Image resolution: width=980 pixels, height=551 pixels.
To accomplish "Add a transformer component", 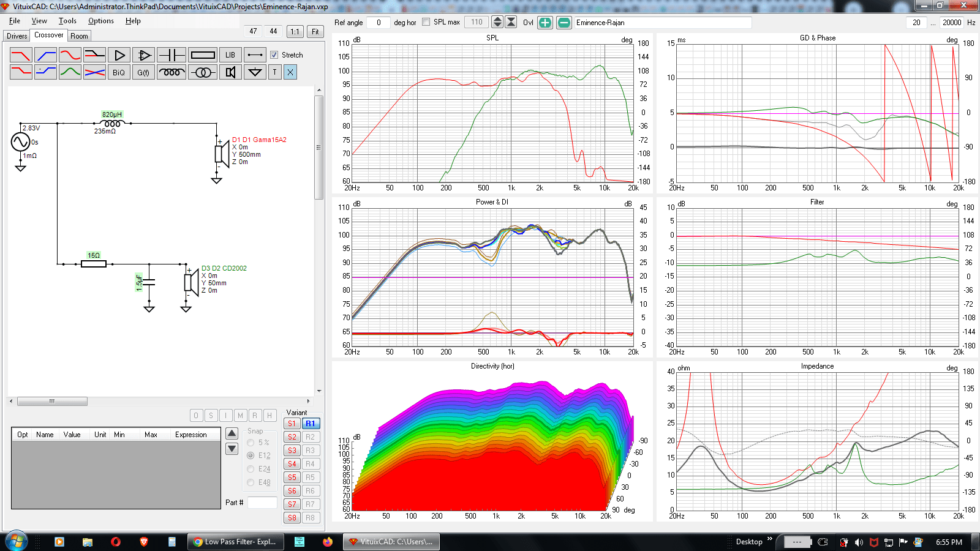I will pos(203,72).
